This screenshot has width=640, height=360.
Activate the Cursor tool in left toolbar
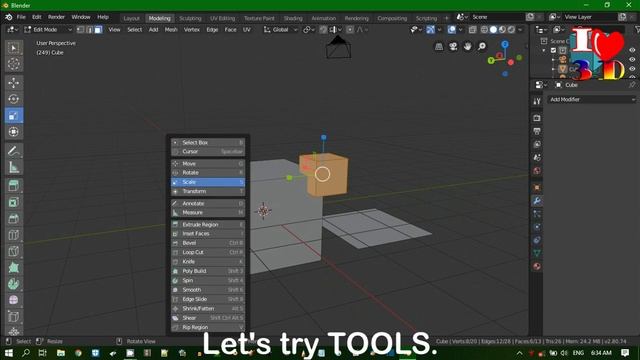coord(13,64)
